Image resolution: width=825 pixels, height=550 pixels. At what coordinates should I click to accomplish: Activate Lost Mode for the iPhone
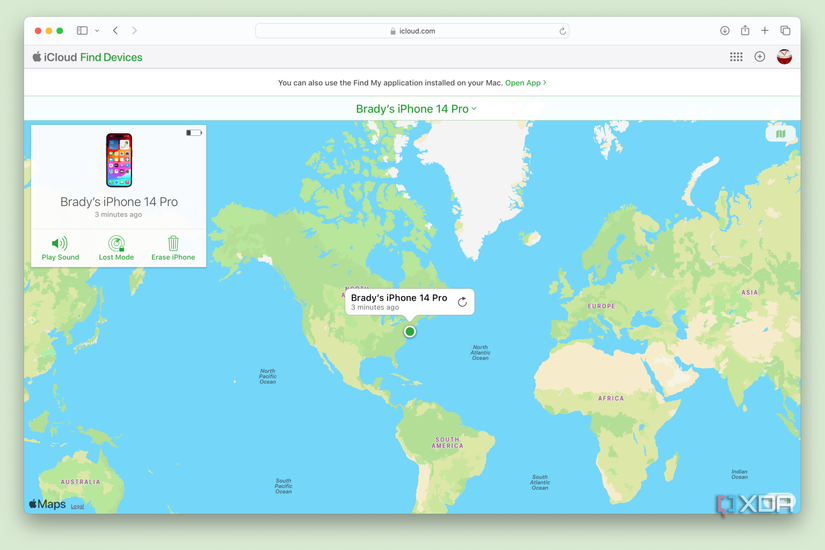click(116, 248)
